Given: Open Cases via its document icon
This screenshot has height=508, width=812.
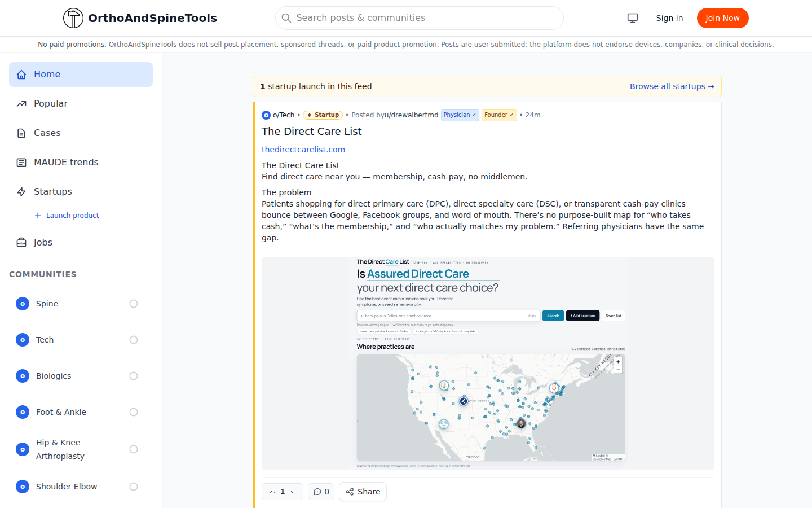Looking at the screenshot, I should pyautogui.click(x=21, y=133).
